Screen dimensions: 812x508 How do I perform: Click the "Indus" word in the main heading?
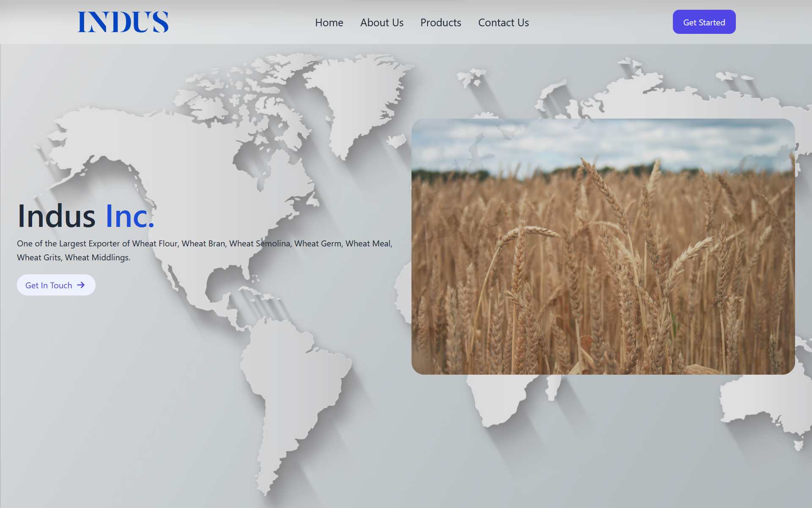tap(56, 216)
